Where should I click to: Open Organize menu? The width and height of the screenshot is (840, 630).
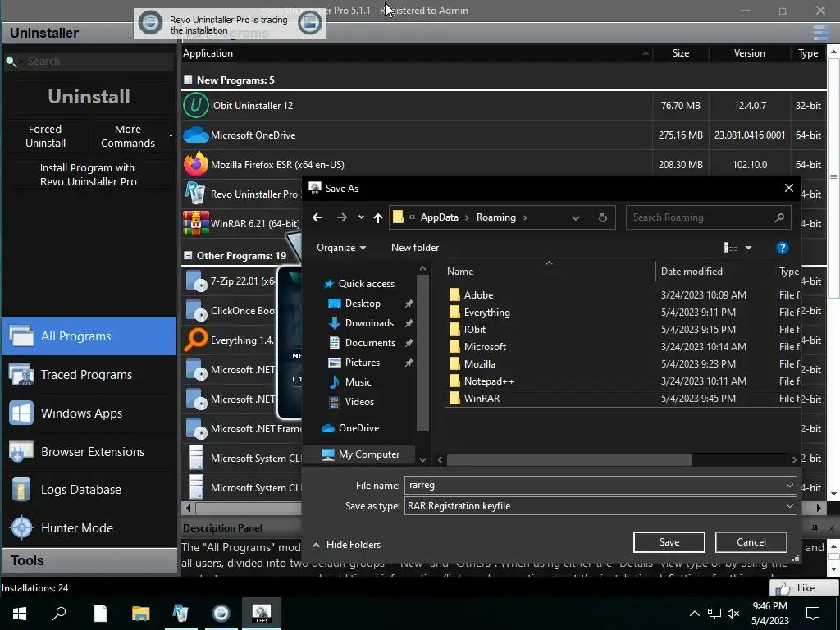pos(341,248)
